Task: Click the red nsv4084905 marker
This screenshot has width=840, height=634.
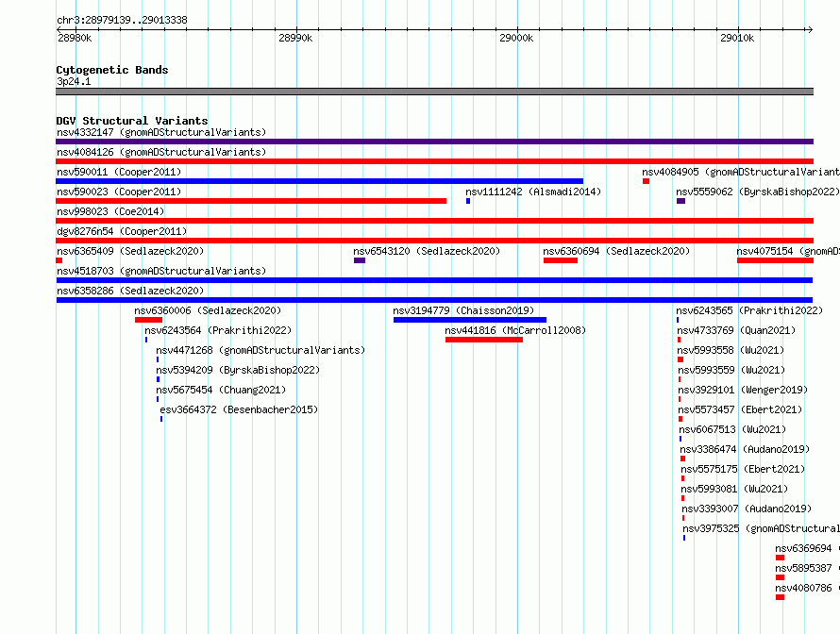Action: [647, 181]
